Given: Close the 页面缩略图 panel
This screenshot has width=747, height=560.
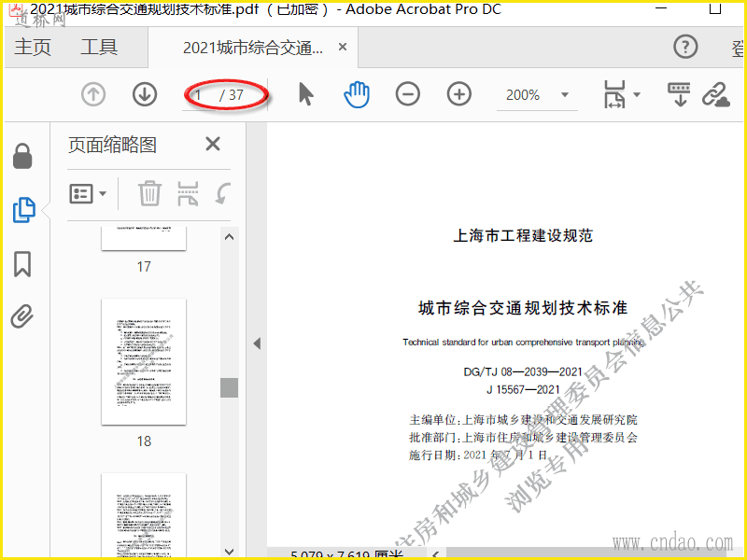Looking at the screenshot, I should pos(213,144).
